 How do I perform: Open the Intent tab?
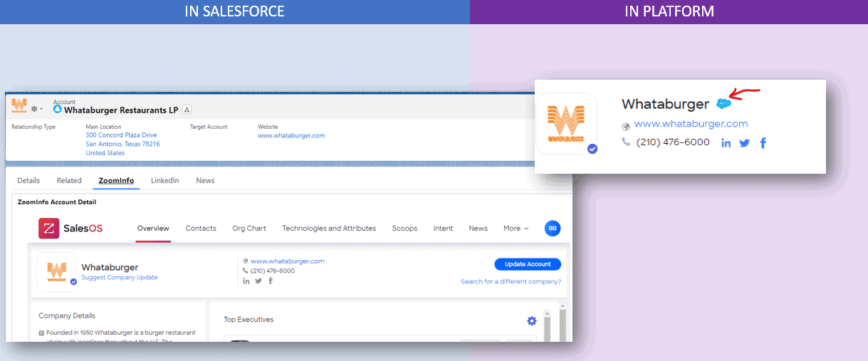tap(443, 229)
